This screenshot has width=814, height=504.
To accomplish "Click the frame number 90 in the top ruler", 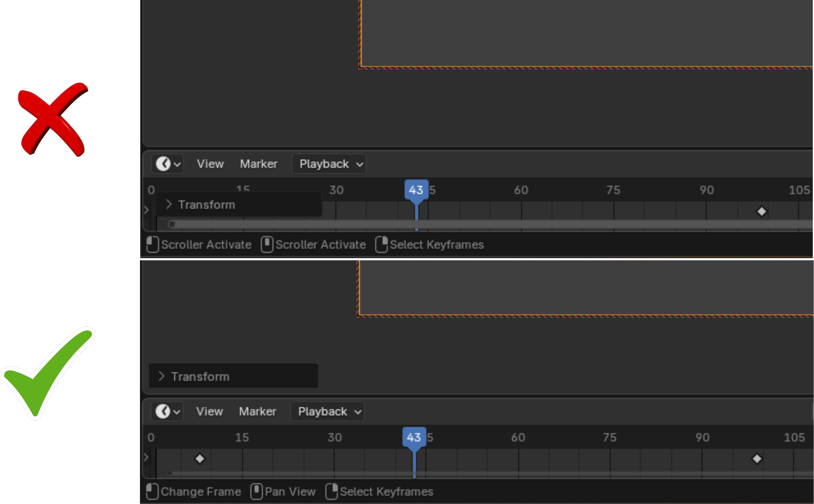I will (707, 190).
